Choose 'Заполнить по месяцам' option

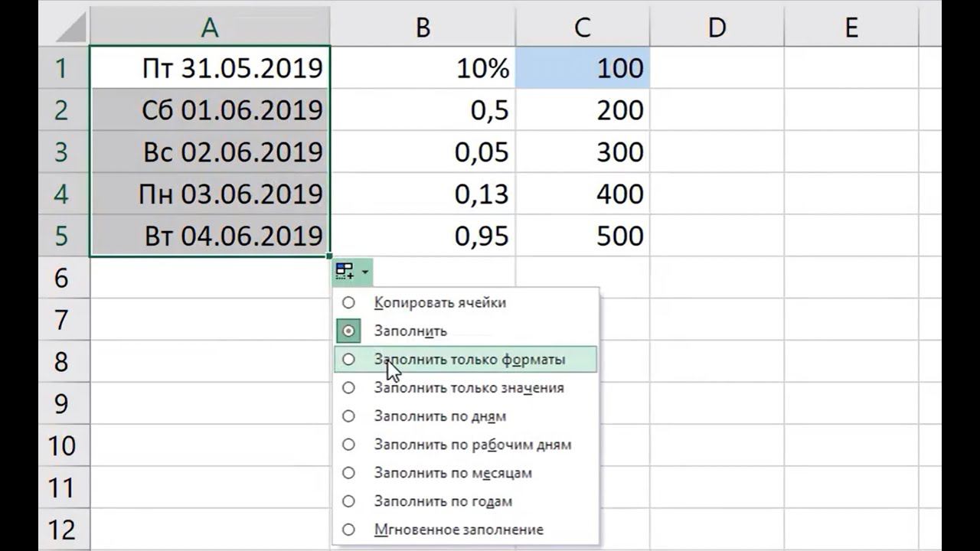click(452, 473)
